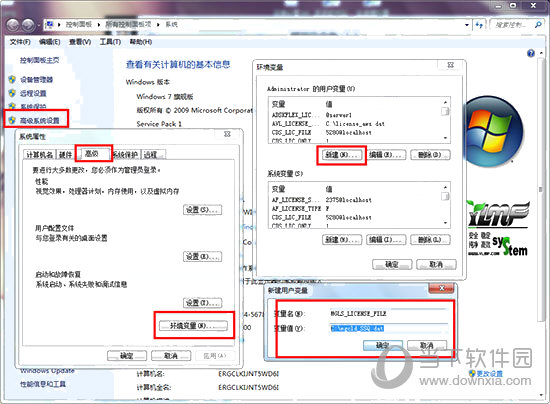Open 控制面板主页 link in the sidebar
Screen dimensions: 550x404
[x=40, y=60]
